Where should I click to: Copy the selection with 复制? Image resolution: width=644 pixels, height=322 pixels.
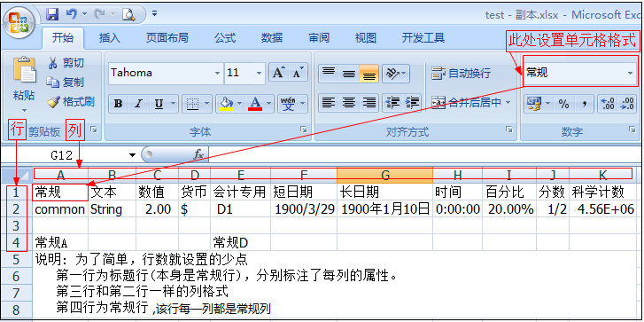point(65,82)
